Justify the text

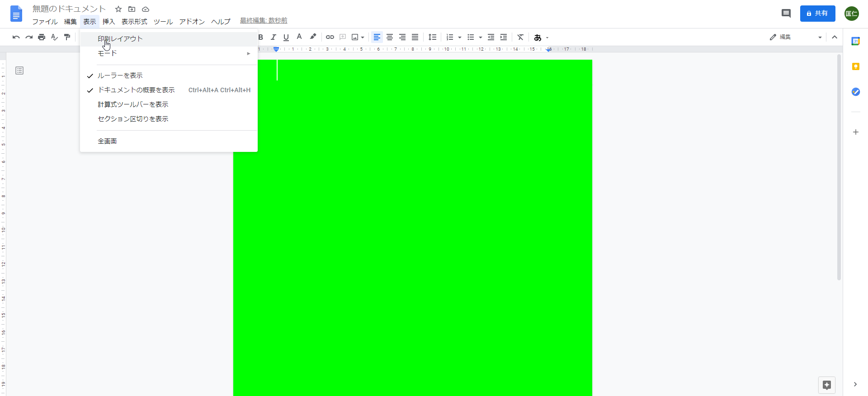click(415, 37)
